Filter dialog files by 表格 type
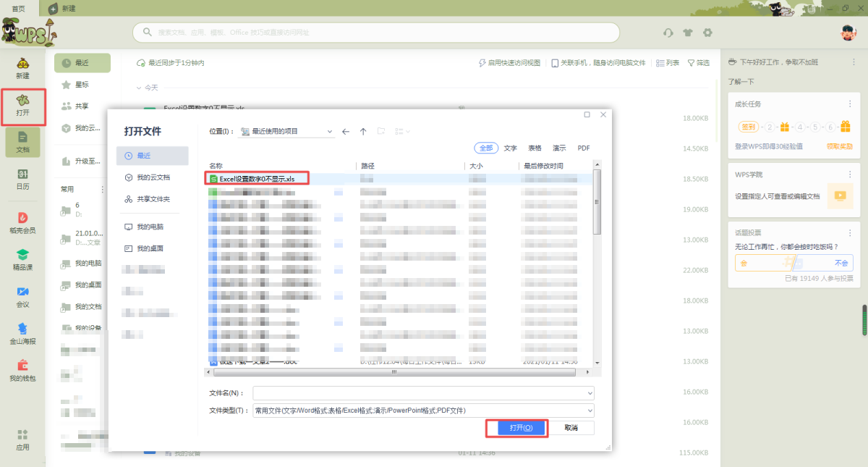The image size is (868, 467). [x=535, y=148]
